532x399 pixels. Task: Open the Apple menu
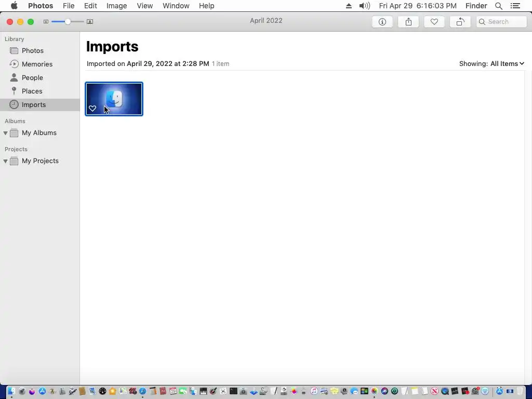14,6
